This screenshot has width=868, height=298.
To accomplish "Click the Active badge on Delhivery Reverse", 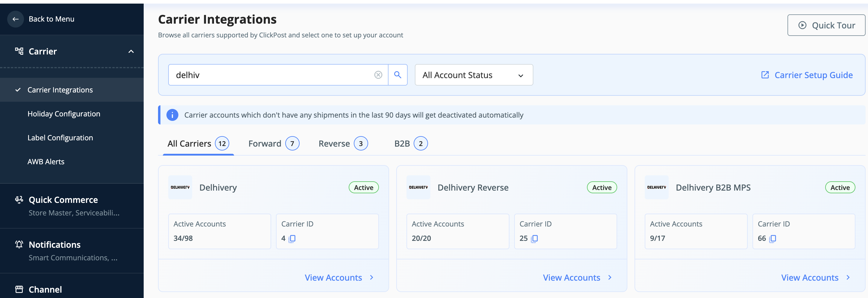I will click(x=602, y=187).
